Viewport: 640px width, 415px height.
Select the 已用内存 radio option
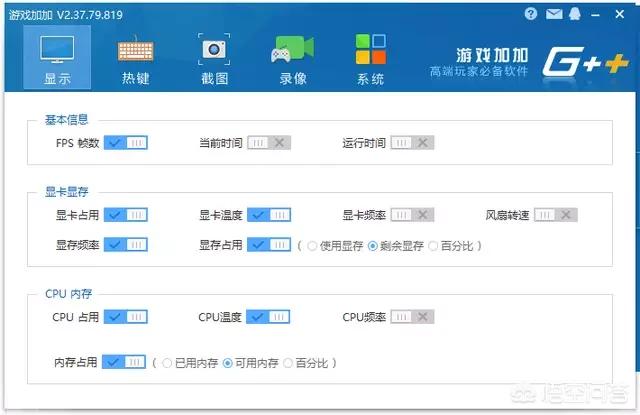click(x=167, y=363)
